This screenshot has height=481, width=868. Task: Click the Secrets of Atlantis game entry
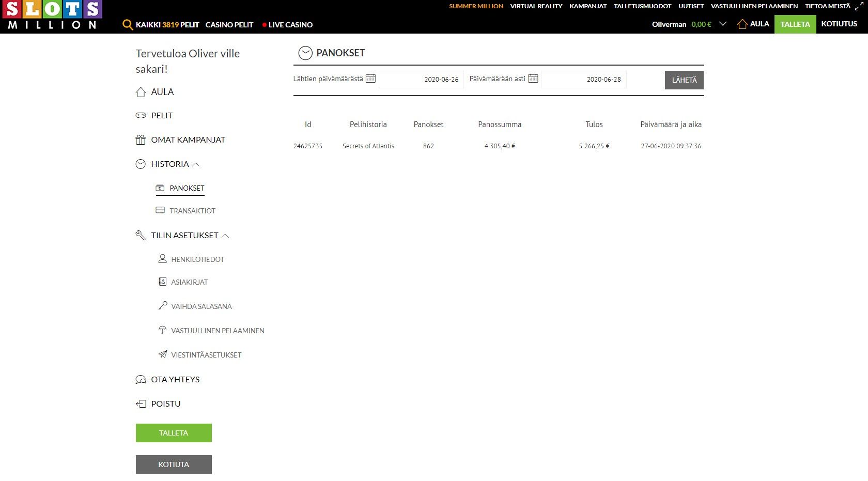[x=368, y=146]
